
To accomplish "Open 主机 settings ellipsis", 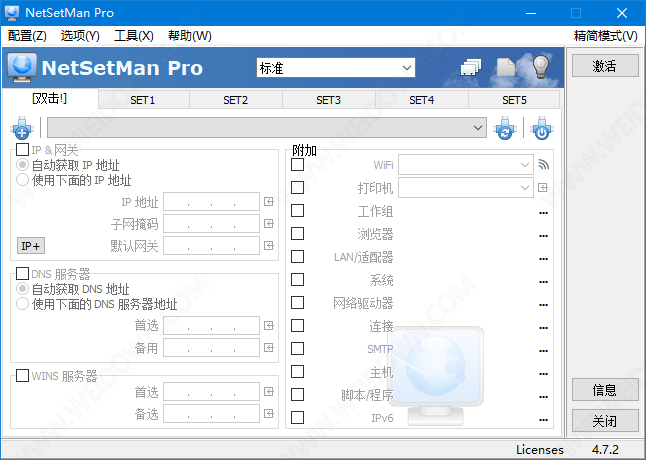I will (x=543, y=374).
